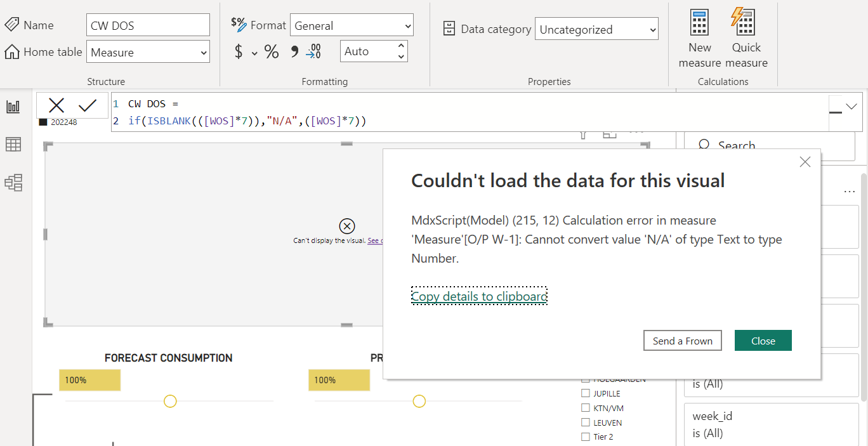
Task: Click the Forecast Consumption slider handle
Action: tap(170, 401)
